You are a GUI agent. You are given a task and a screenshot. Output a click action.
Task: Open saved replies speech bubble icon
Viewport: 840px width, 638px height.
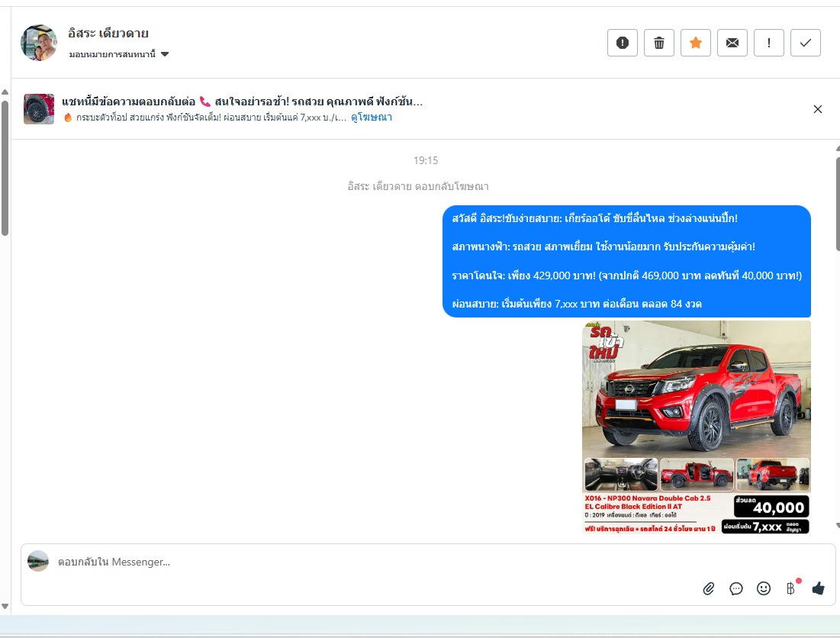point(736,588)
